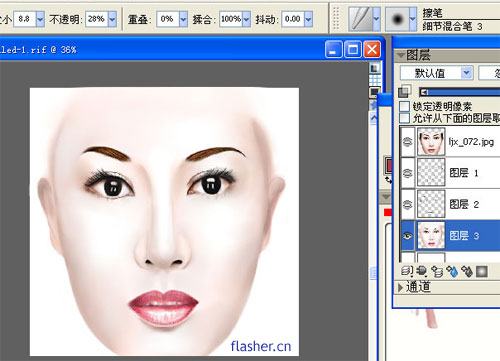
Task: Click the property bar drag handle dots
Action: (x=336, y=19)
